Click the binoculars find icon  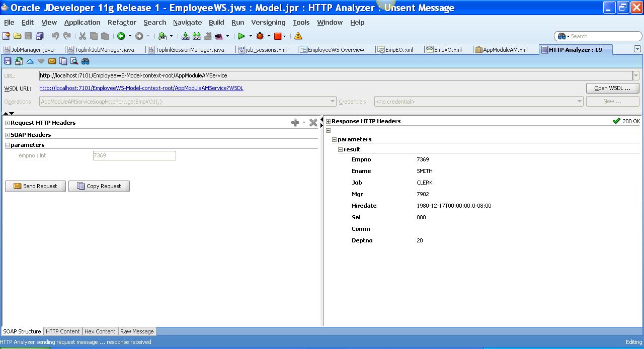tap(86, 61)
